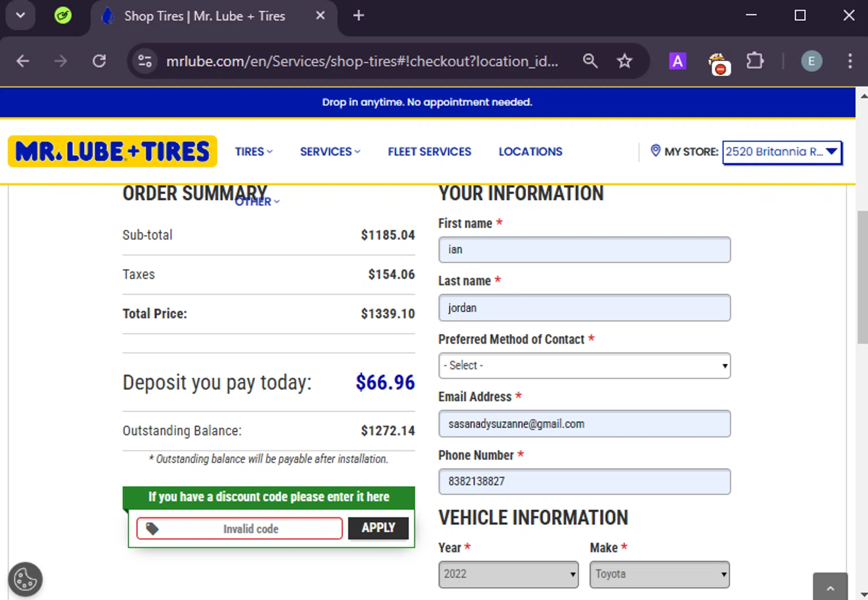The height and width of the screenshot is (600, 868).
Task: Open the tab search chevron
Action: coord(20,16)
